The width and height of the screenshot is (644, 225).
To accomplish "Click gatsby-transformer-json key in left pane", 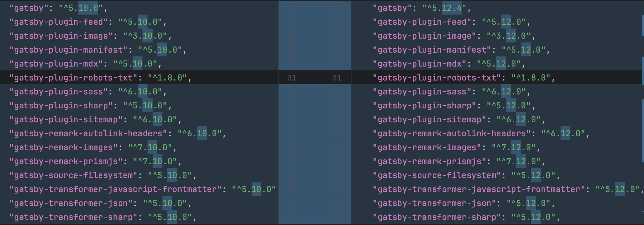I will point(71,203).
